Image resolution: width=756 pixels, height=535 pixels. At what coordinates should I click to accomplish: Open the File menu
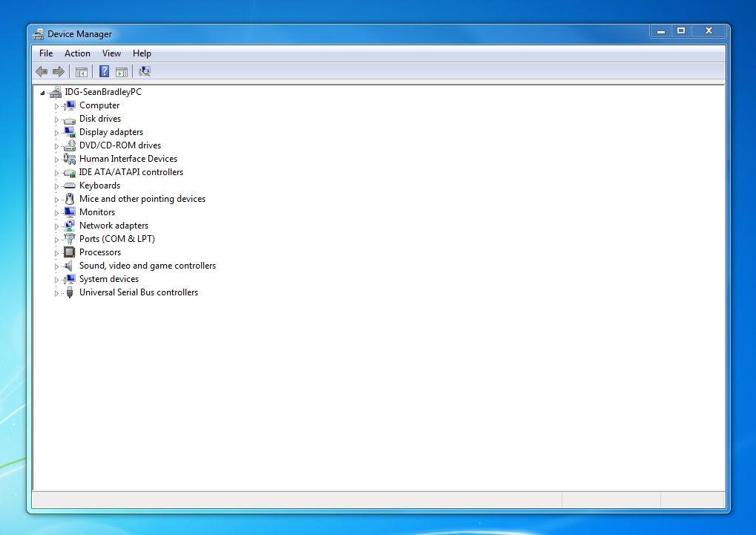(46, 53)
